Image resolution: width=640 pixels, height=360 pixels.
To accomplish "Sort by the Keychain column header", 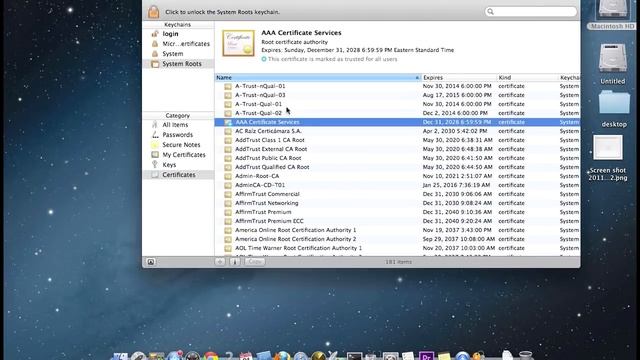I will pos(569,78).
